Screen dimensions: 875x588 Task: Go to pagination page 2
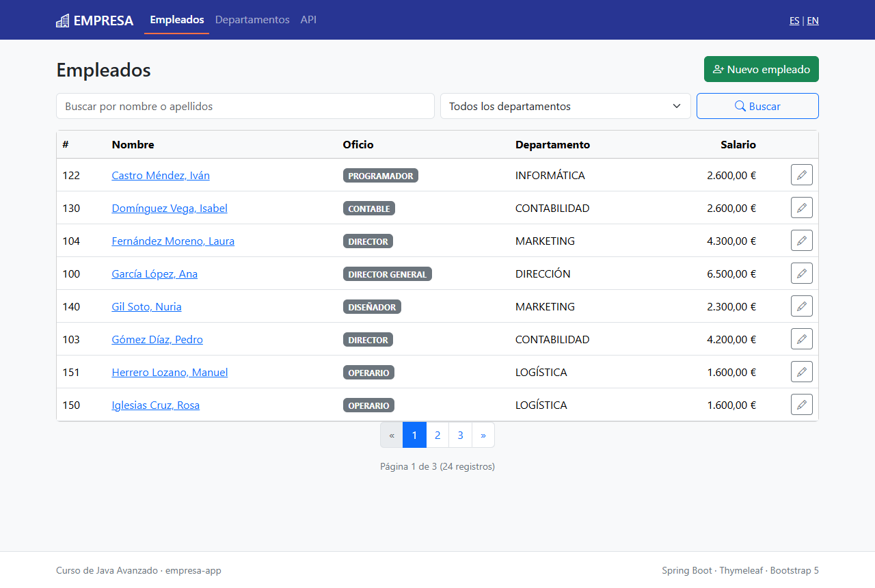(x=437, y=435)
